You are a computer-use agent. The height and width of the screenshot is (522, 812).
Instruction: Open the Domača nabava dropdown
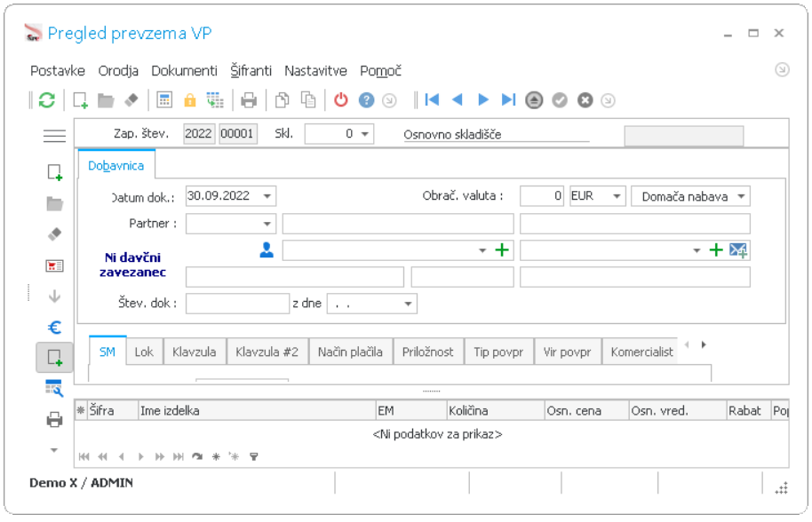[741, 196]
